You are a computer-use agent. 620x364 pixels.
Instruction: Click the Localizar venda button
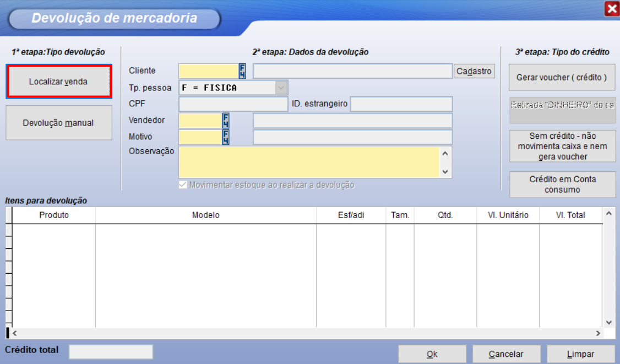pos(58,82)
